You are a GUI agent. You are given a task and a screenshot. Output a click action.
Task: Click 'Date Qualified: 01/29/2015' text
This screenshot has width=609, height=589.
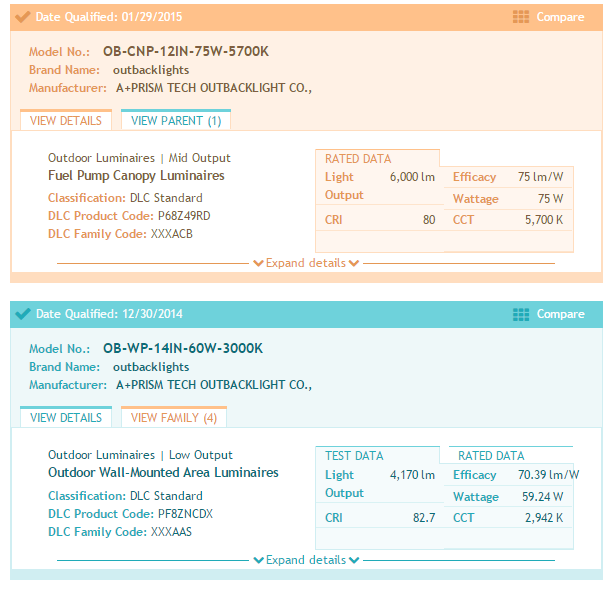click(109, 17)
